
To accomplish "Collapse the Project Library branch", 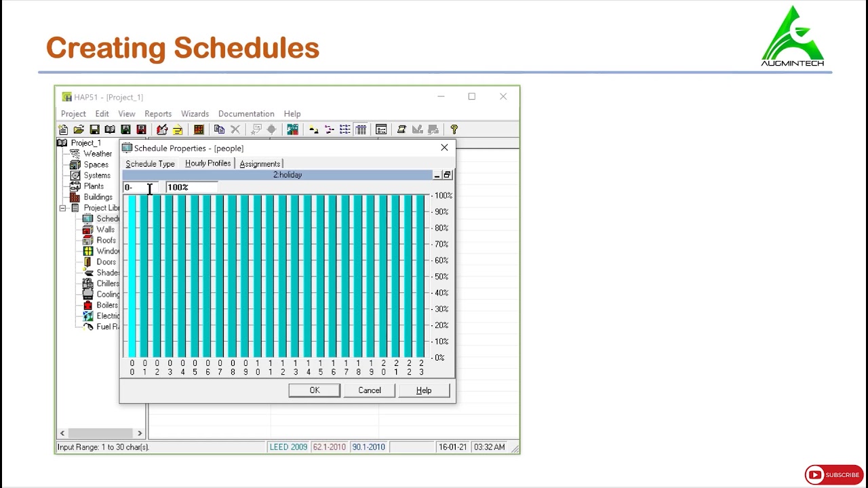I will pos(62,207).
